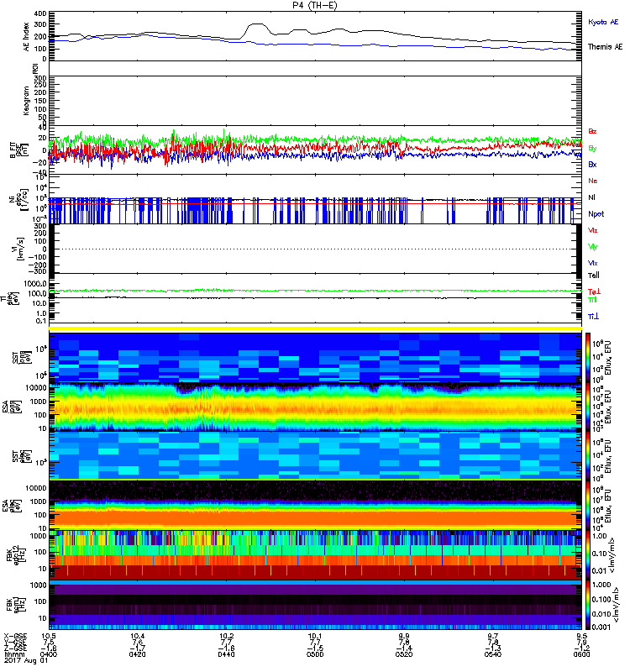630x672 pixels.
Task: Select the blue Npot legend label
Action: 596,214
